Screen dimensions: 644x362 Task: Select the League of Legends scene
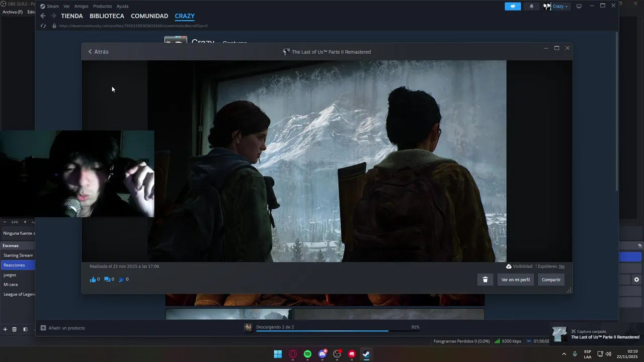point(18,294)
